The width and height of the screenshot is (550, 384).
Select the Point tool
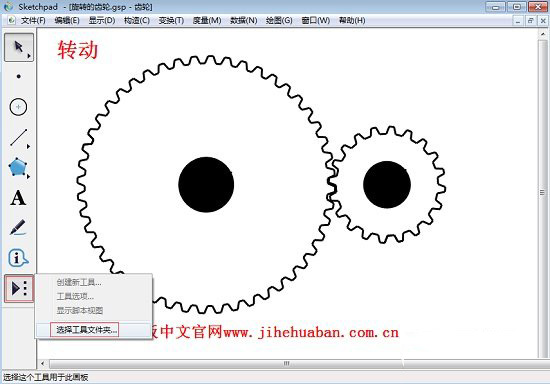(x=19, y=76)
